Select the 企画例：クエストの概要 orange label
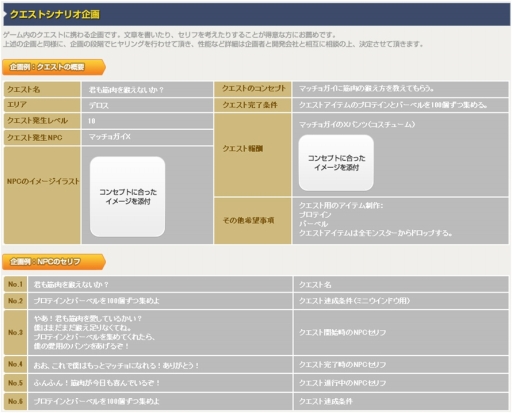Screen dimensions: 512x413 [54, 67]
